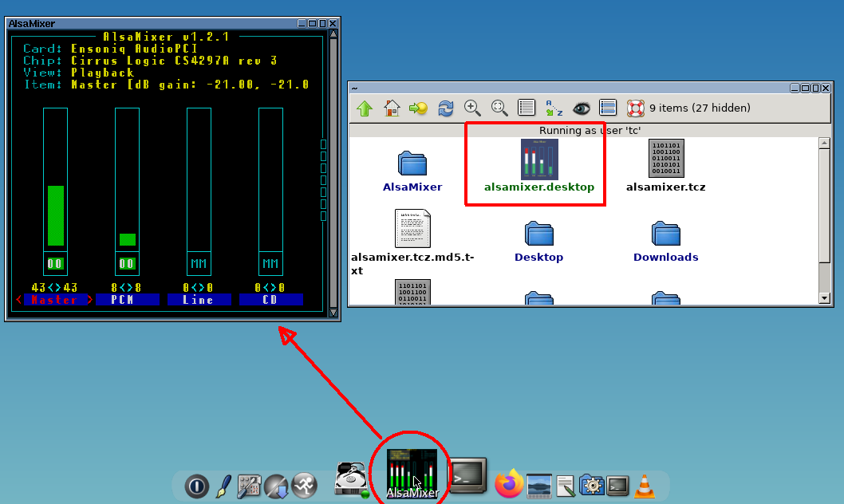Image resolution: width=844 pixels, height=504 pixels.
Task: Select the CD channel label
Action: [x=271, y=300]
